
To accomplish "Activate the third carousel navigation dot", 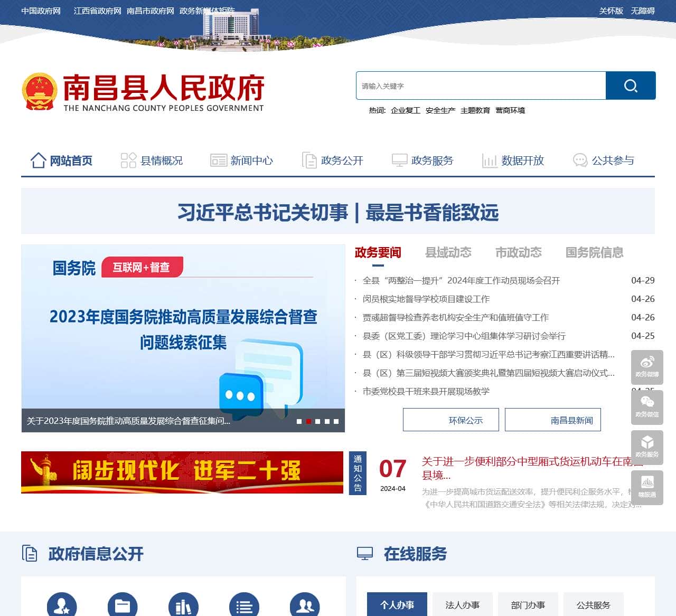I will tap(317, 421).
